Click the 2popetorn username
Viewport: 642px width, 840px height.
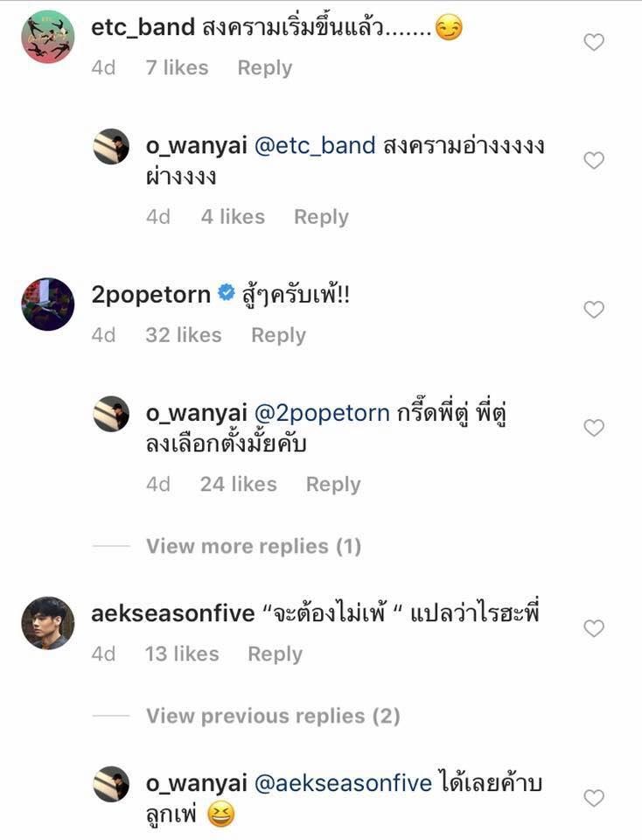(x=150, y=295)
